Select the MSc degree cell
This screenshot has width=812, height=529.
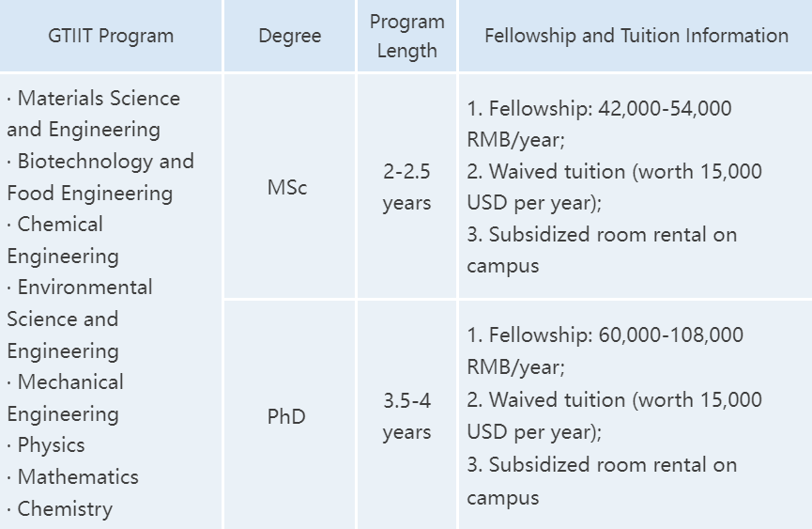tap(287, 187)
